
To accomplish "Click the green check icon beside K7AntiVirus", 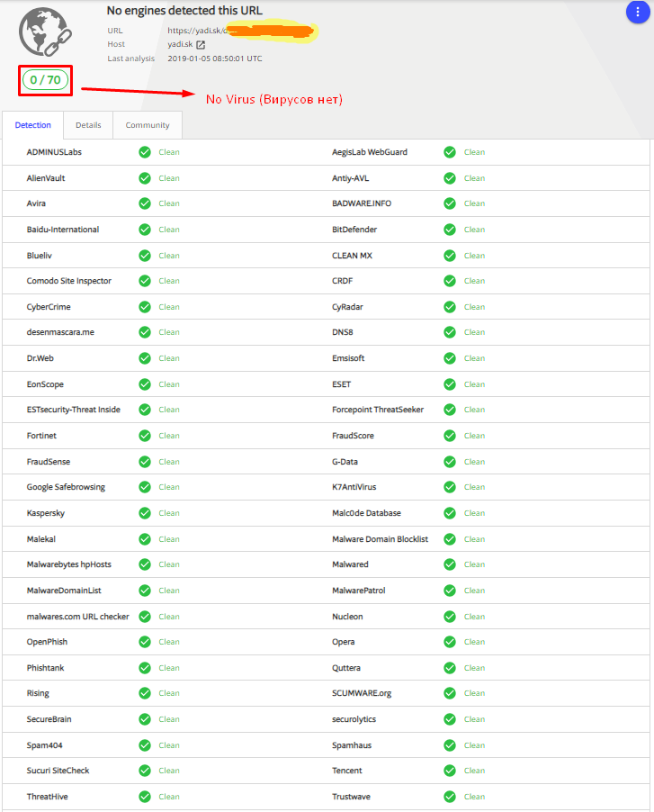I will pos(450,487).
